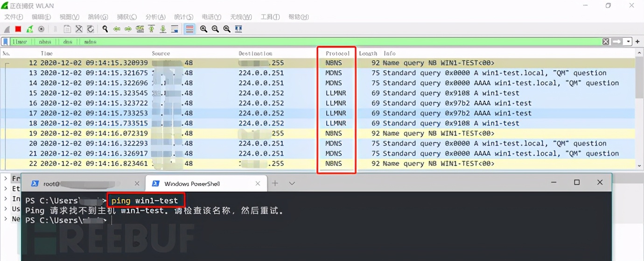Add a display filter button with plus
Viewport: 644px width, 261px height.
pyautogui.click(x=637, y=41)
